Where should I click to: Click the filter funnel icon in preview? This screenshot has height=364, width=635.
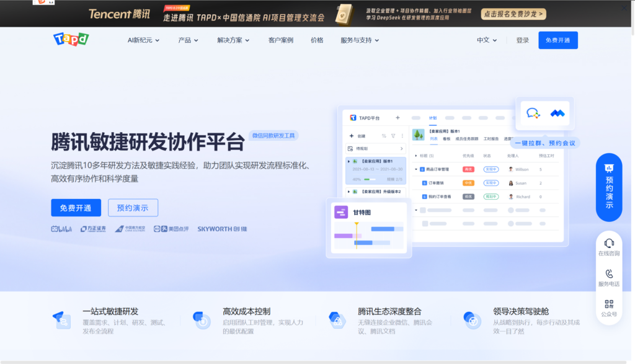393,136
